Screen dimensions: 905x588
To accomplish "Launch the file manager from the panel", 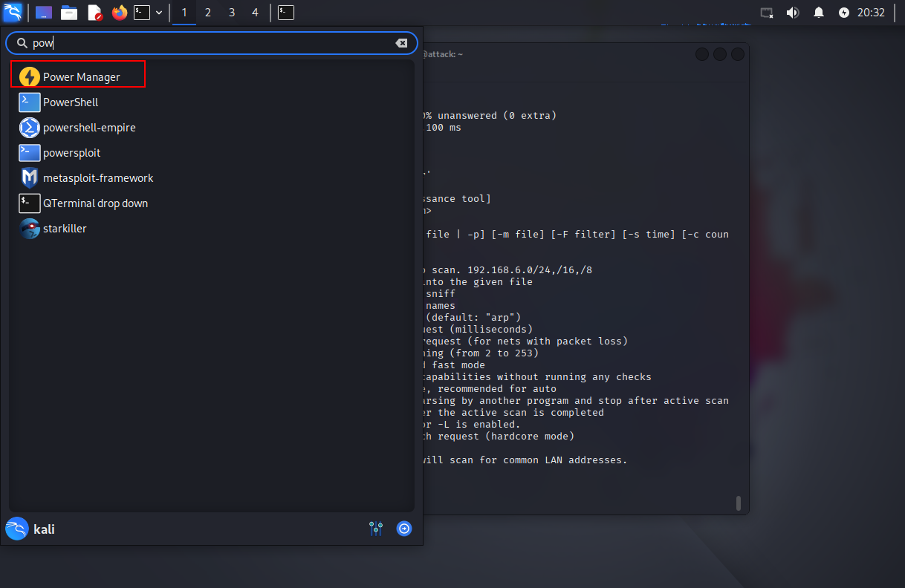I will pos(69,13).
